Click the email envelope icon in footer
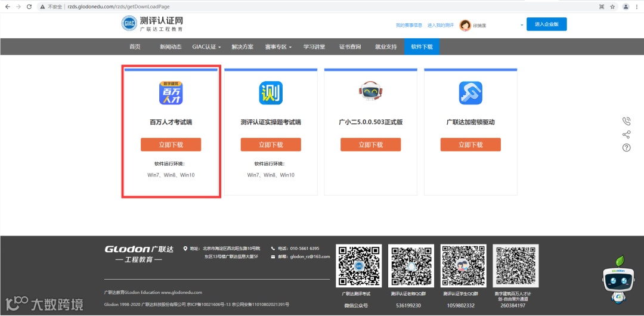 [x=273, y=257]
